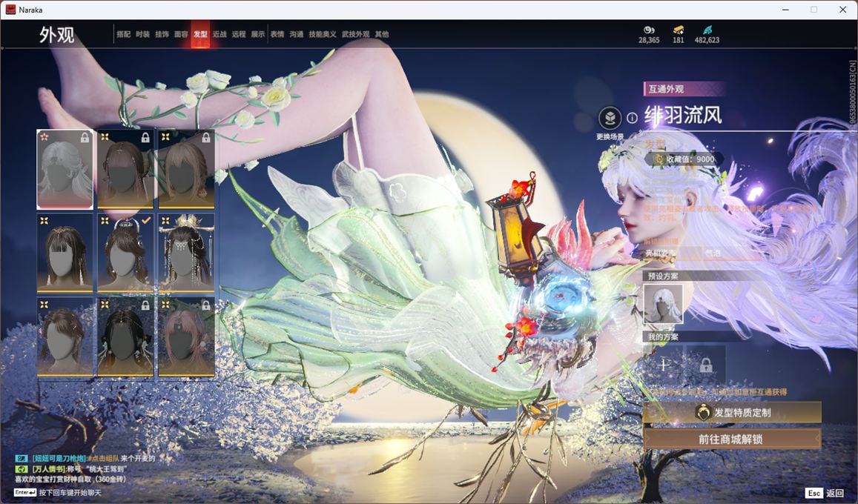The width and height of the screenshot is (858, 504).
Task: Click the Esc return key icon
Action: (x=814, y=493)
